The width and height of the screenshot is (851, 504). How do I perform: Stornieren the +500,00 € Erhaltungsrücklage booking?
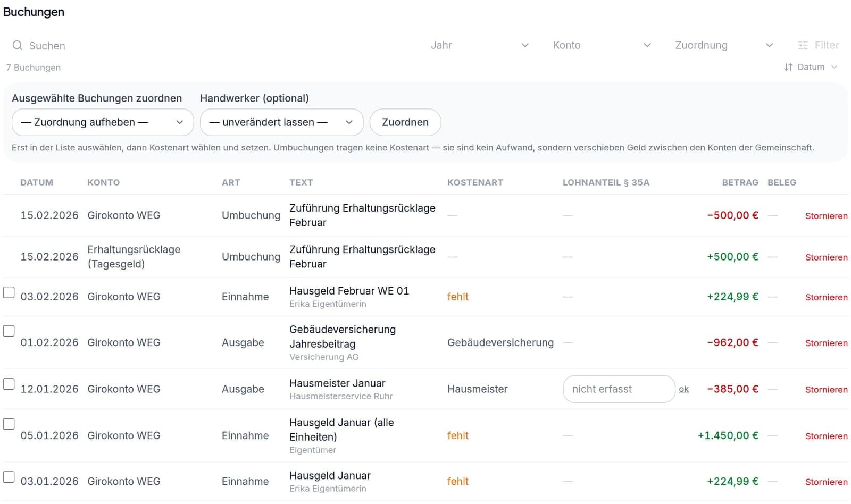(827, 257)
